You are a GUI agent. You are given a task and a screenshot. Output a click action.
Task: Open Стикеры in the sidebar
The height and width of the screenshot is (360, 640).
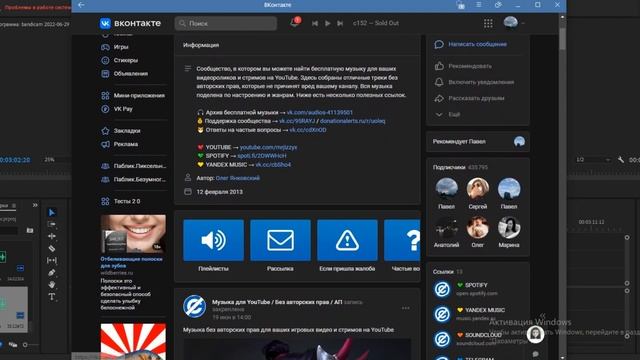[125, 60]
